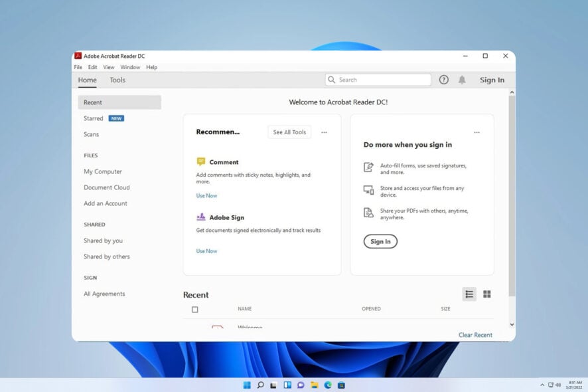The image size is (588, 392).
Task: Open the sign-in card's ellipsis menu
Action: (477, 132)
